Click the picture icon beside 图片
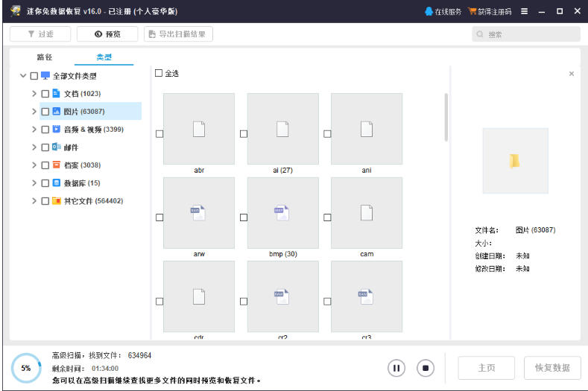This screenshot has height=391, width=588. (56, 111)
